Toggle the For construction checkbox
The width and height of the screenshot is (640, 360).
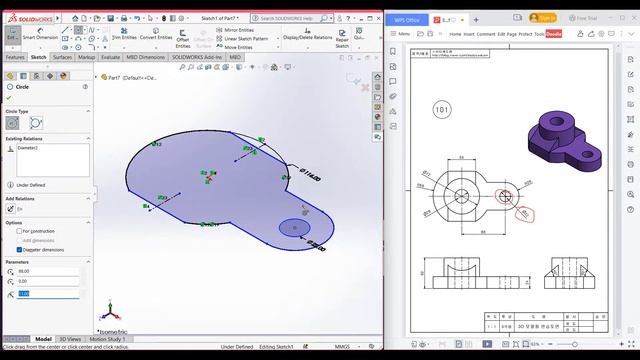(19, 231)
